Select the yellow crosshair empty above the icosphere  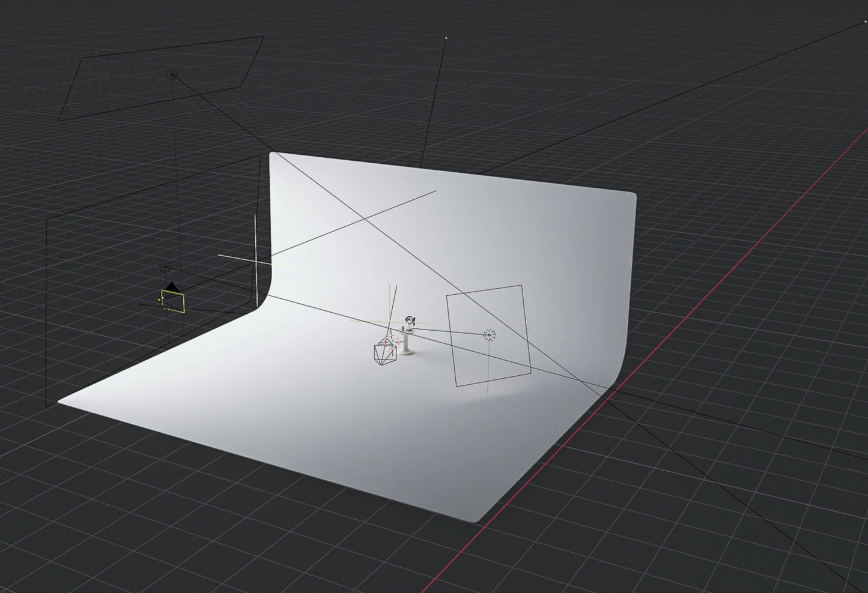(391, 322)
